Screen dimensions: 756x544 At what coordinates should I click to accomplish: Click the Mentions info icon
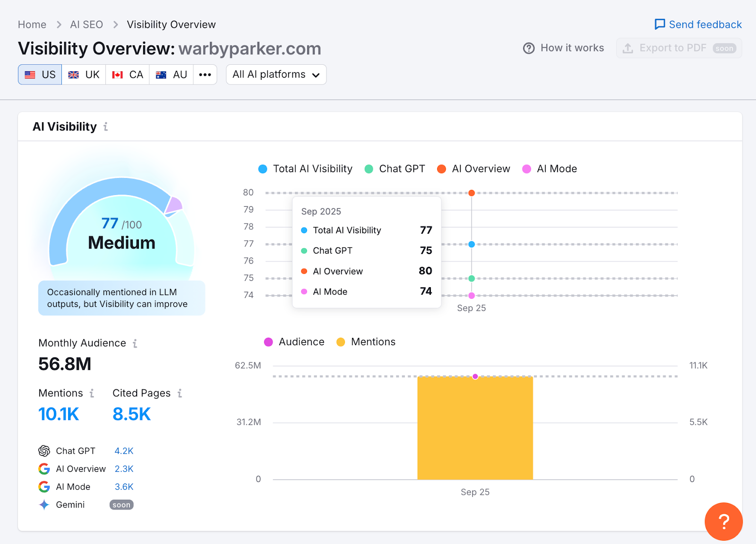coord(93,393)
